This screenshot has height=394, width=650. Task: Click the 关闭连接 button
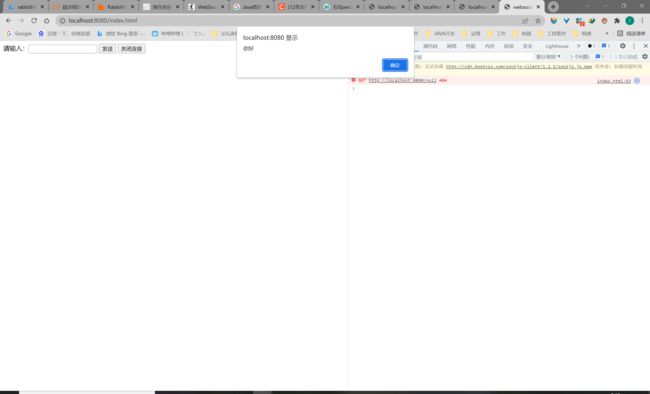point(131,49)
